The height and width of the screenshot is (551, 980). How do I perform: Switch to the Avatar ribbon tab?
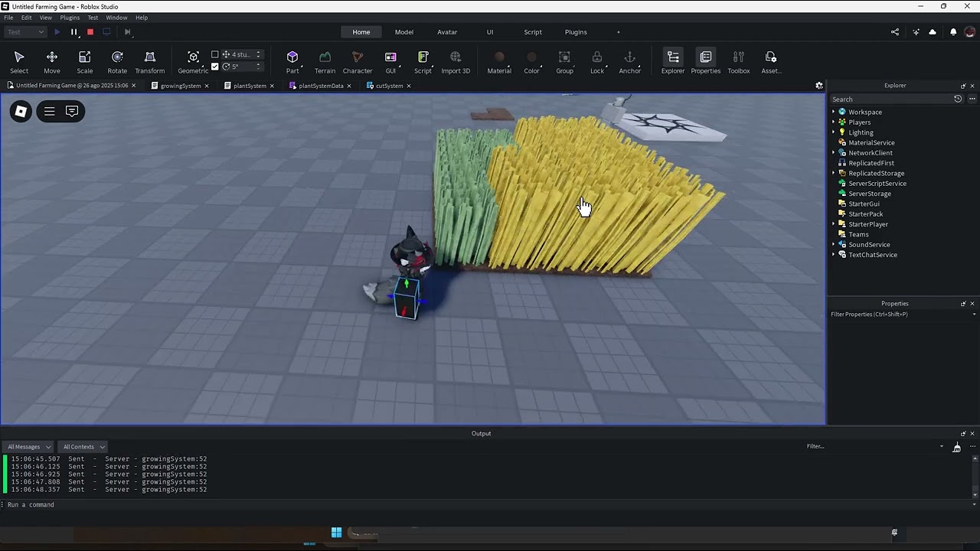tap(447, 32)
